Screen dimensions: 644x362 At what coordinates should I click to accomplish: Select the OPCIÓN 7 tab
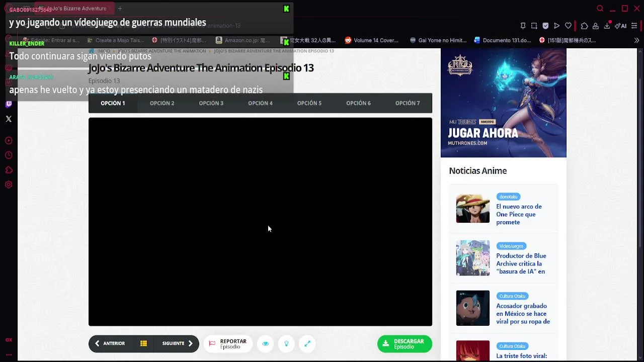[408, 103]
